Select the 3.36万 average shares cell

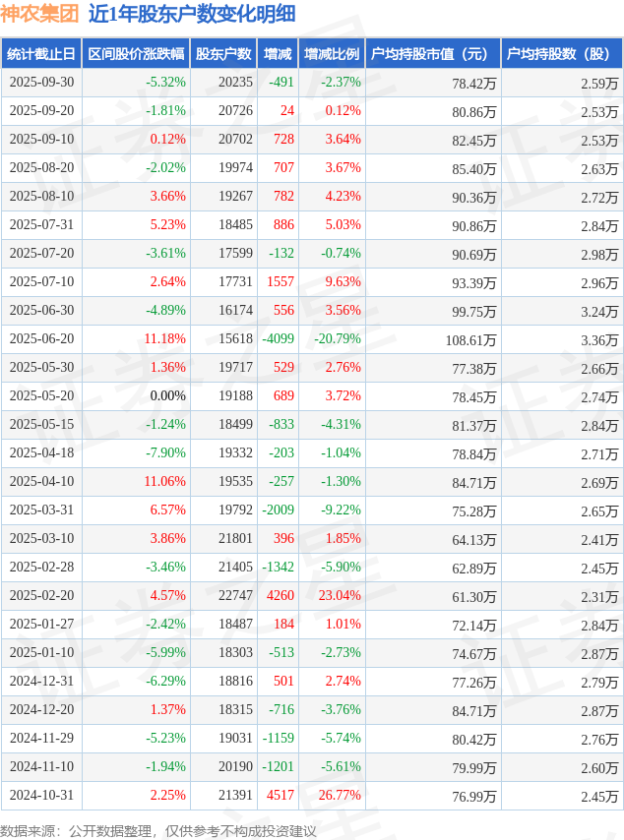(x=598, y=340)
